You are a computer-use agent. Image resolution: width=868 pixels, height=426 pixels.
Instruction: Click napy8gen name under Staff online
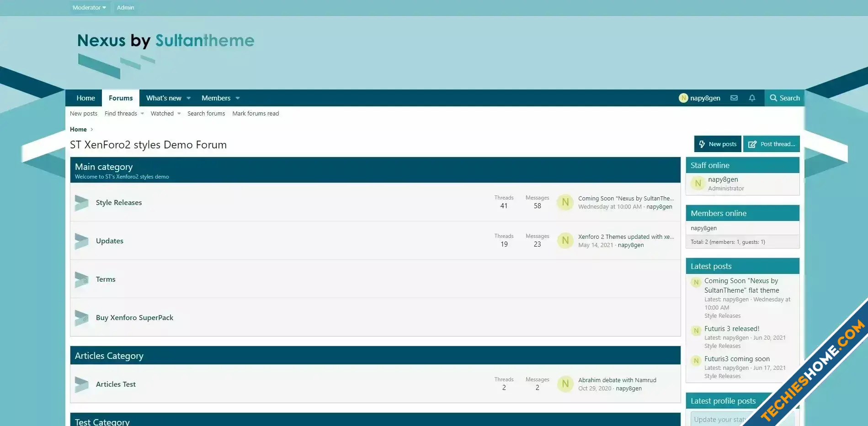[x=723, y=180]
